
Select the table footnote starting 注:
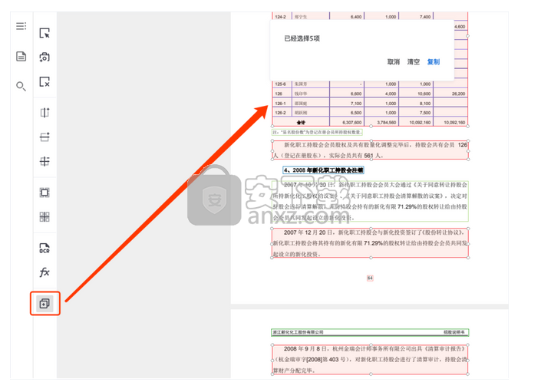pos(317,132)
